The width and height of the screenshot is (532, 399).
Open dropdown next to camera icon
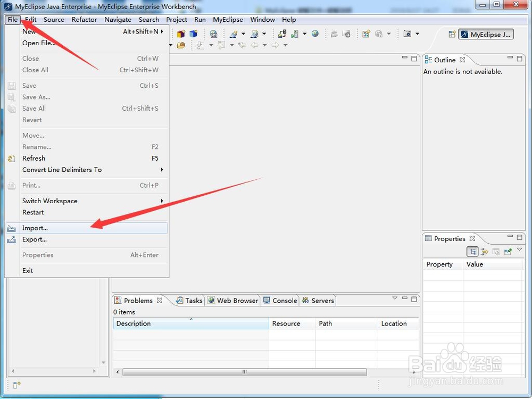[x=417, y=34]
